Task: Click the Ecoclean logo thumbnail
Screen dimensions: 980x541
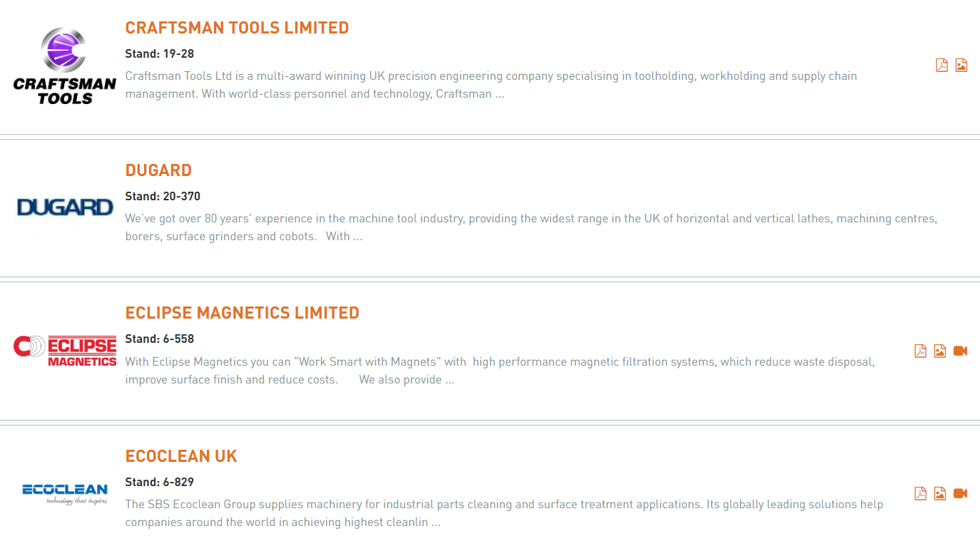Action: coord(65,493)
